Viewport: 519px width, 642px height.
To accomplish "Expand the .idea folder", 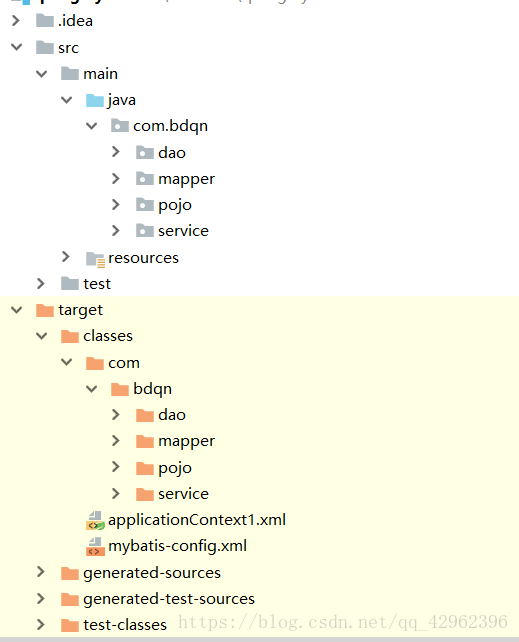I will (16, 20).
